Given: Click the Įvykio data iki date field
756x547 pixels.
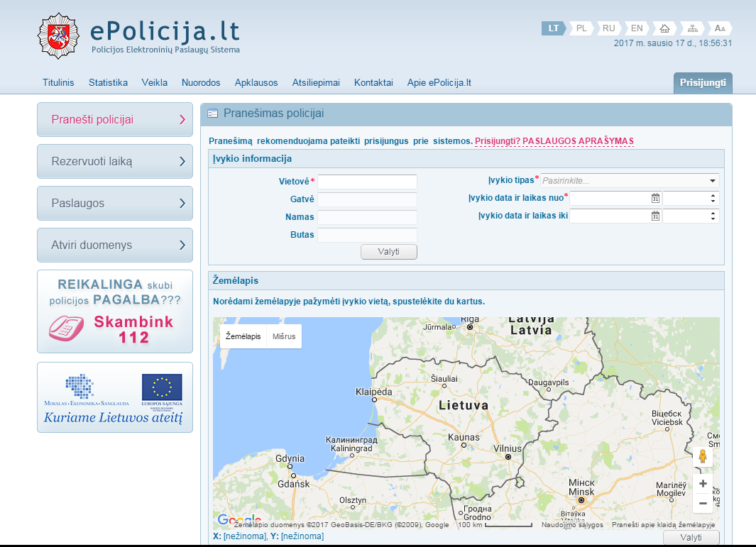Looking at the screenshot, I should (x=610, y=216).
